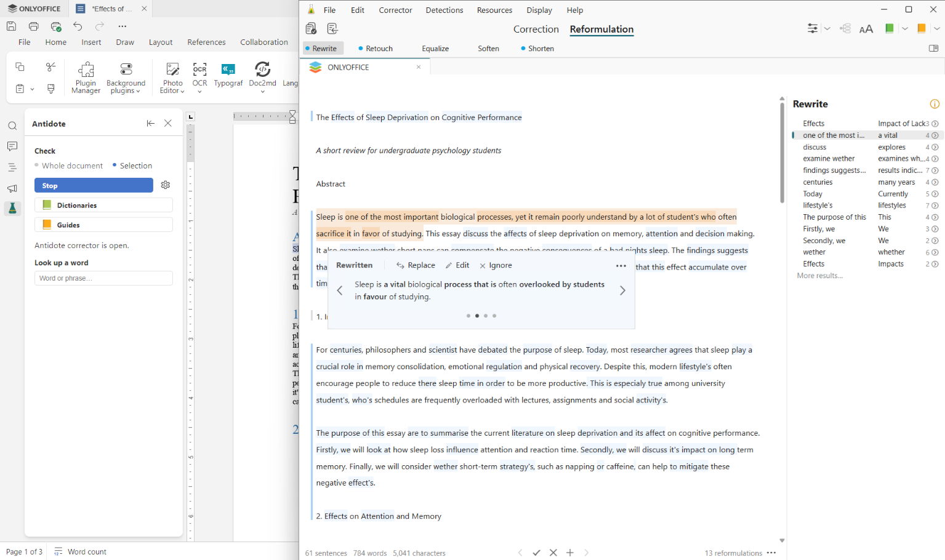Click the Copy icon in the ribbon

coord(20,66)
